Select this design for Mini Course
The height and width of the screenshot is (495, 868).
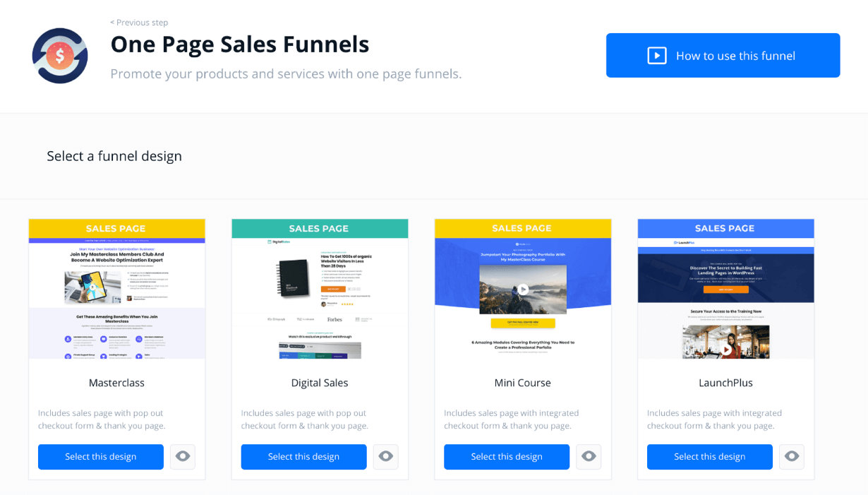pyautogui.click(x=507, y=457)
